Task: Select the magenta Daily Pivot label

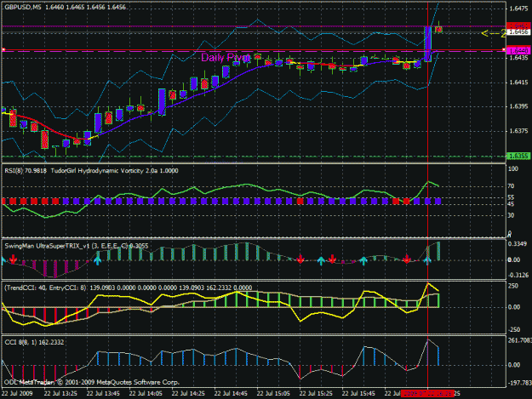Action: (x=226, y=57)
